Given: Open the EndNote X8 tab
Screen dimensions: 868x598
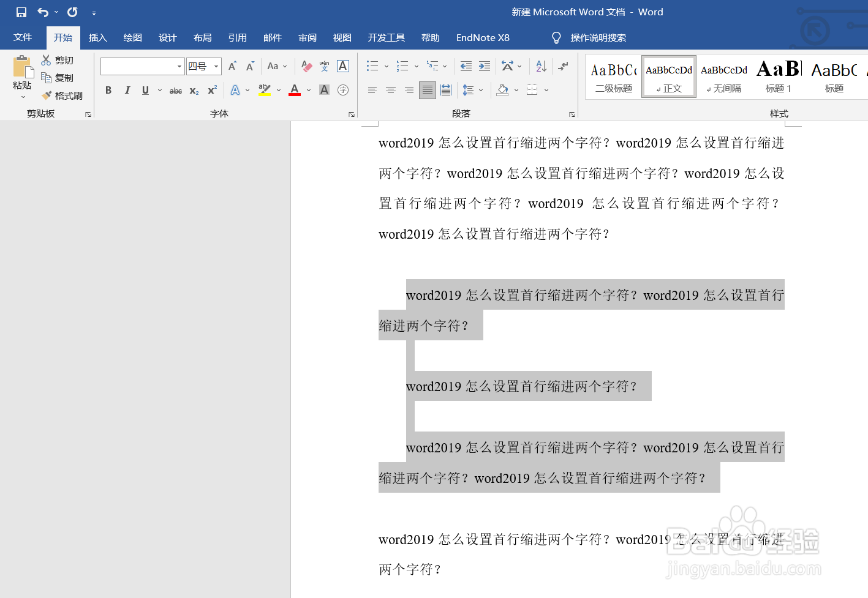Looking at the screenshot, I should [x=483, y=37].
